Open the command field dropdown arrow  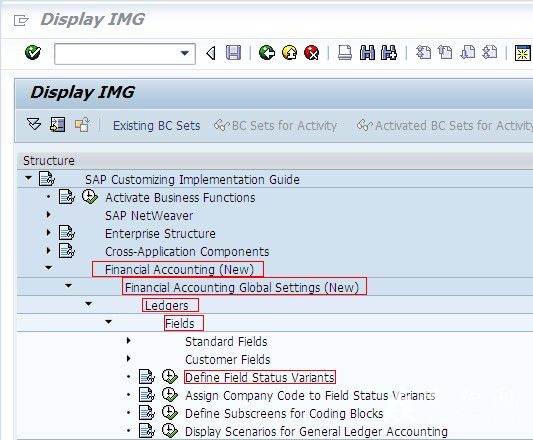tap(185, 53)
